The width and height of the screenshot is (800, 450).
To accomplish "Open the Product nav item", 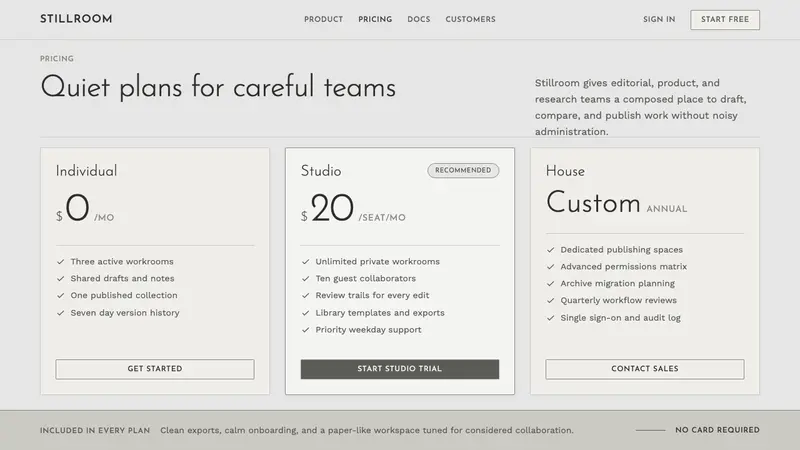I will [x=323, y=19].
